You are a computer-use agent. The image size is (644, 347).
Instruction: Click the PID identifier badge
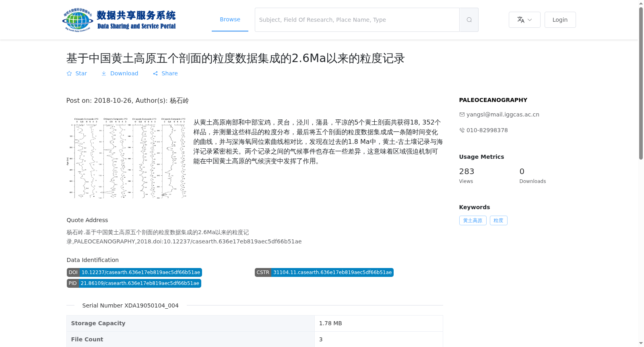coord(134,283)
